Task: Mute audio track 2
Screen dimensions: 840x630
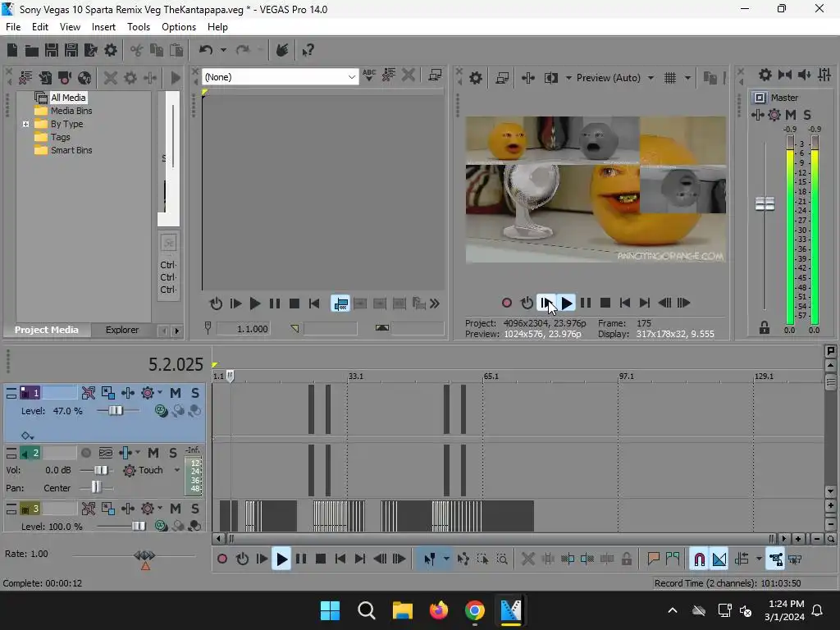Action: click(153, 453)
